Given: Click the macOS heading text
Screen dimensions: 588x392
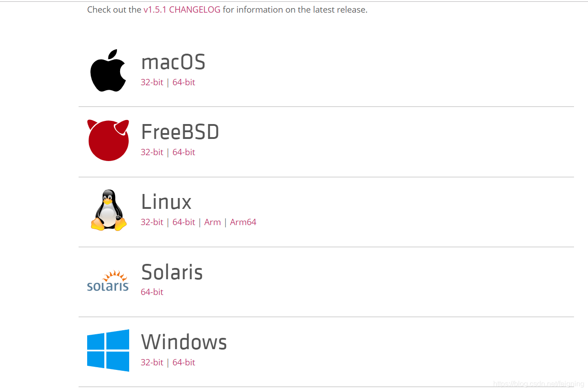Looking at the screenshot, I should click(x=173, y=62).
